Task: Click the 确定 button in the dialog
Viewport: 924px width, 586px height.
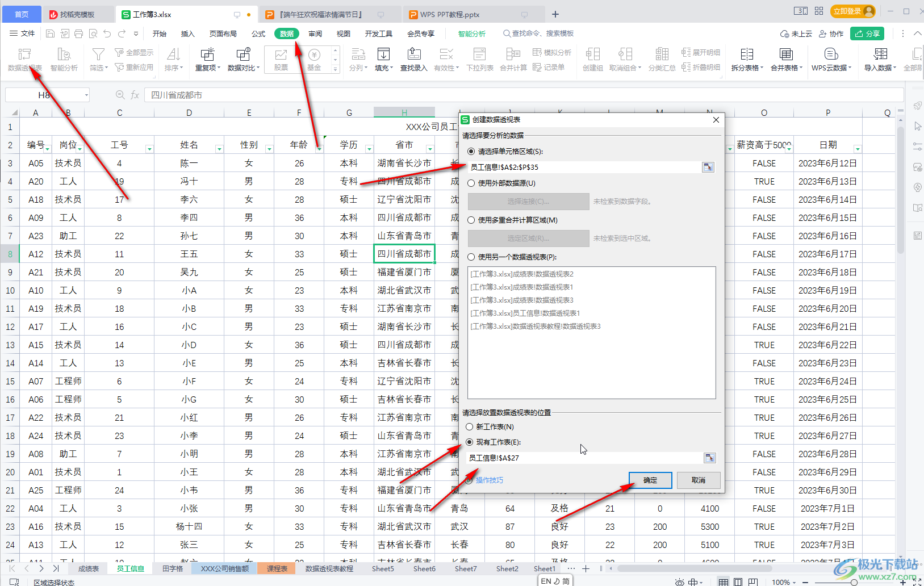Action: point(650,480)
